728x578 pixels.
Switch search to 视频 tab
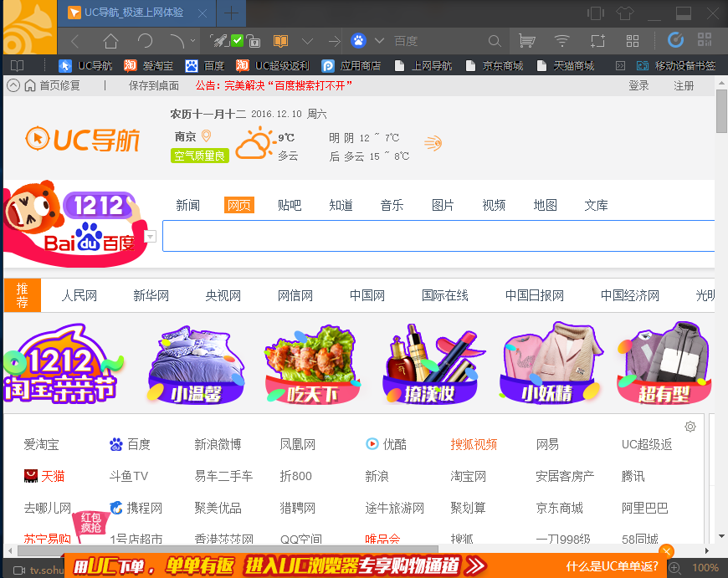pyautogui.click(x=494, y=205)
